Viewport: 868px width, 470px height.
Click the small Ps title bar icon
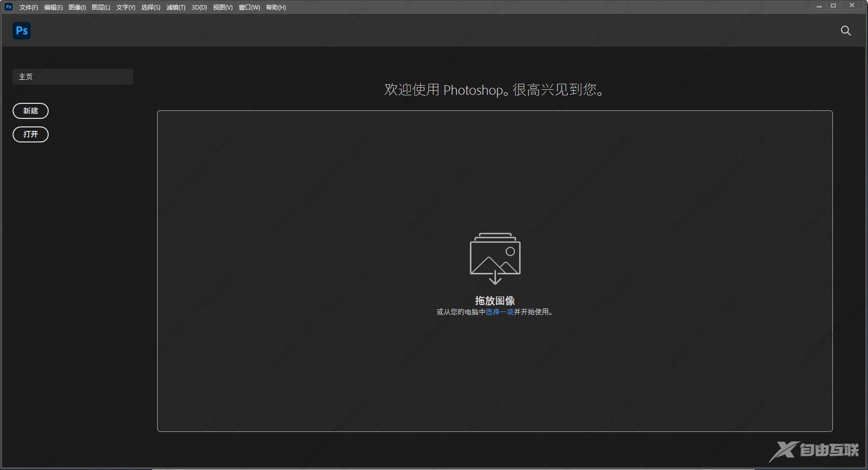[9, 7]
